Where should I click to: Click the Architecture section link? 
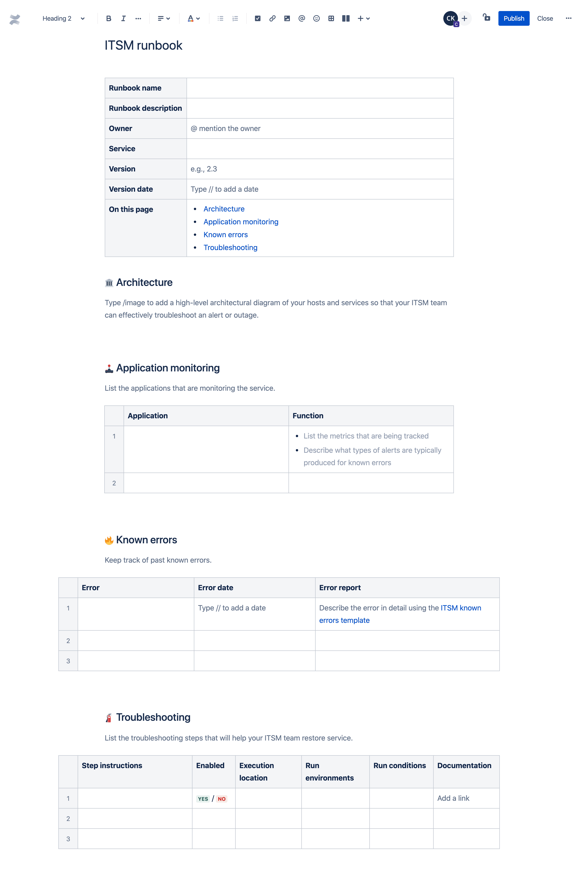pyautogui.click(x=224, y=209)
